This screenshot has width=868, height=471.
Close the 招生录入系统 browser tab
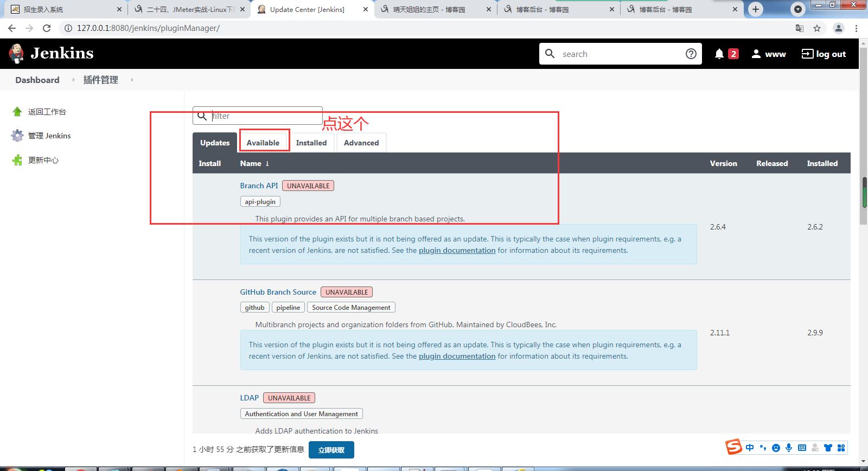pyautogui.click(x=119, y=9)
